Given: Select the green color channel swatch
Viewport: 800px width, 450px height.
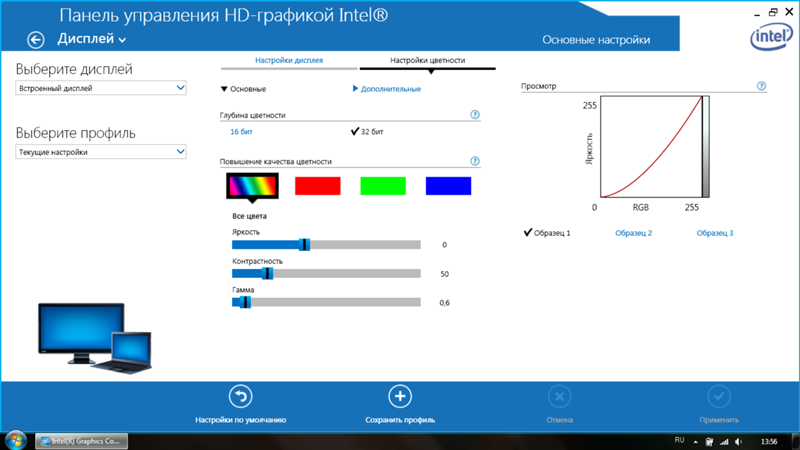Looking at the screenshot, I should [x=383, y=186].
